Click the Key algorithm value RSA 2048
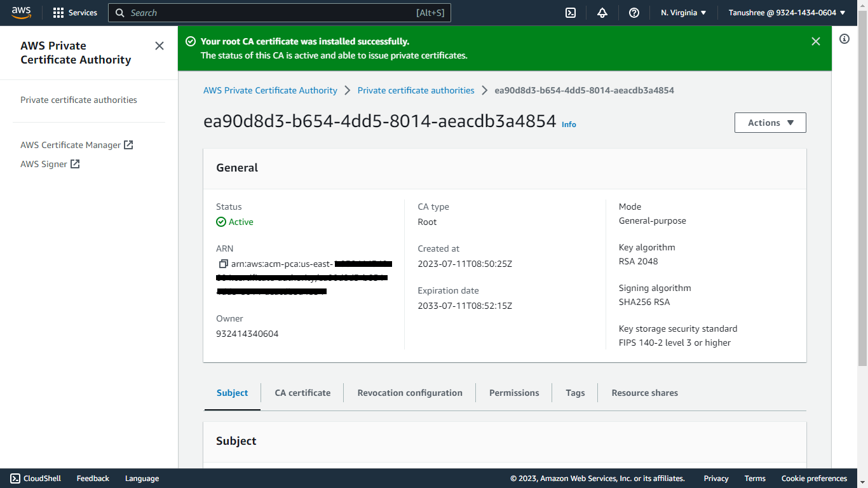 pos(638,261)
